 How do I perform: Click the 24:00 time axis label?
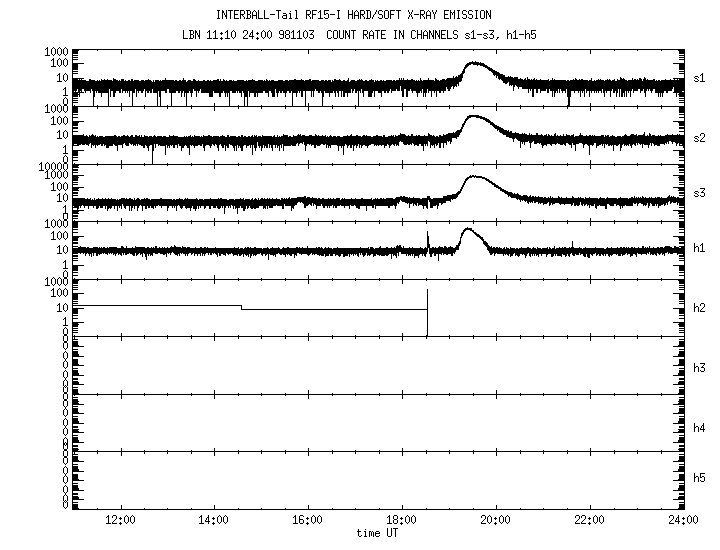[682, 520]
